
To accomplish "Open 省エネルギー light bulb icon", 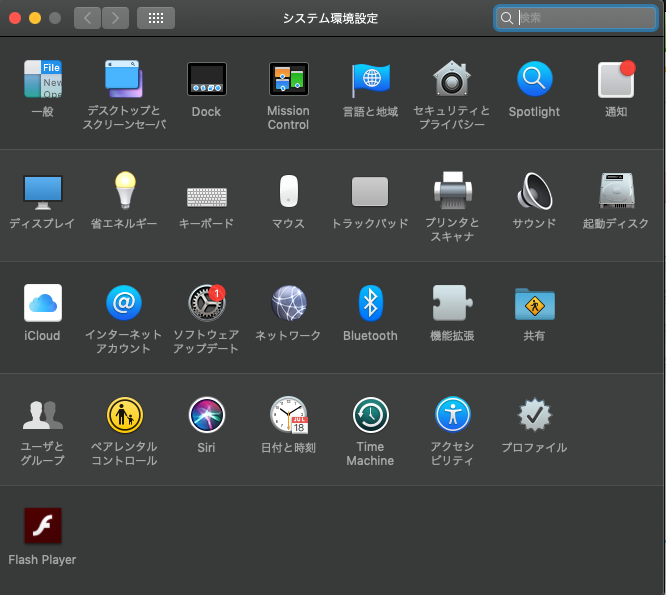I will pos(125,190).
